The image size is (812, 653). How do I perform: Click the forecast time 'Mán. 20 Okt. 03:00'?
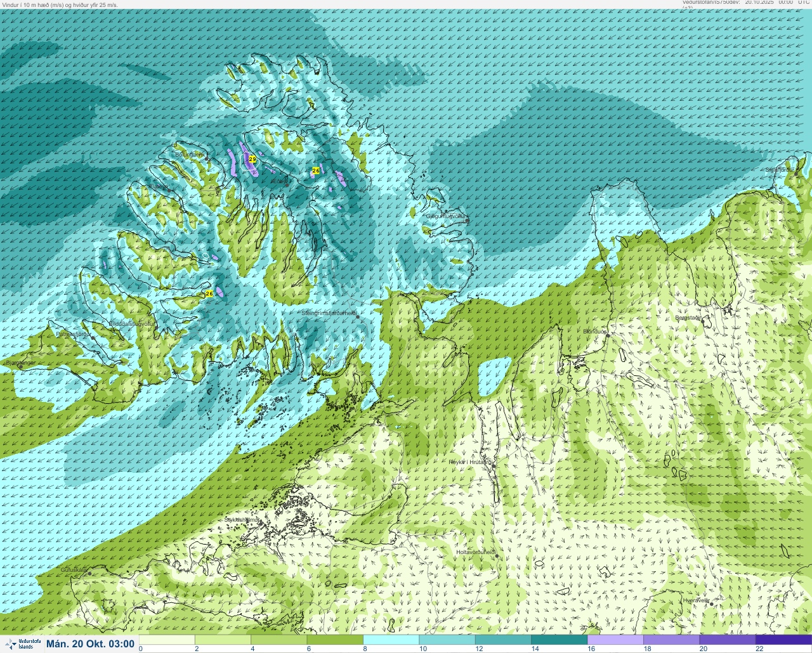(90, 644)
